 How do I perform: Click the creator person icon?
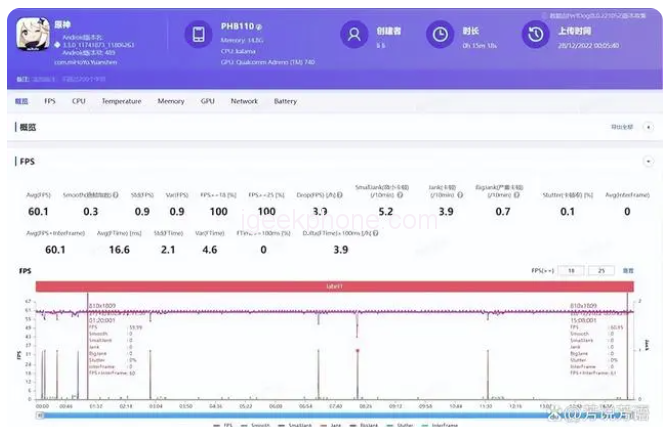[x=352, y=35]
